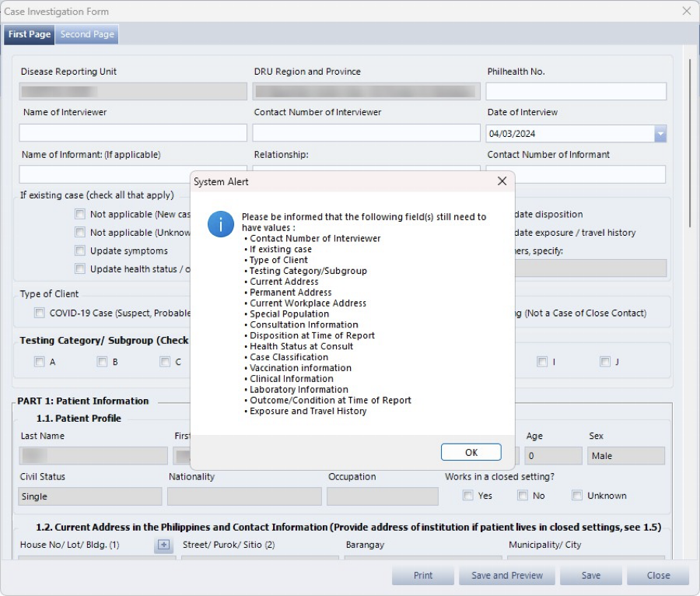Open the Civil Status field showing Single
This screenshot has height=596, width=700.
tap(90, 496)
